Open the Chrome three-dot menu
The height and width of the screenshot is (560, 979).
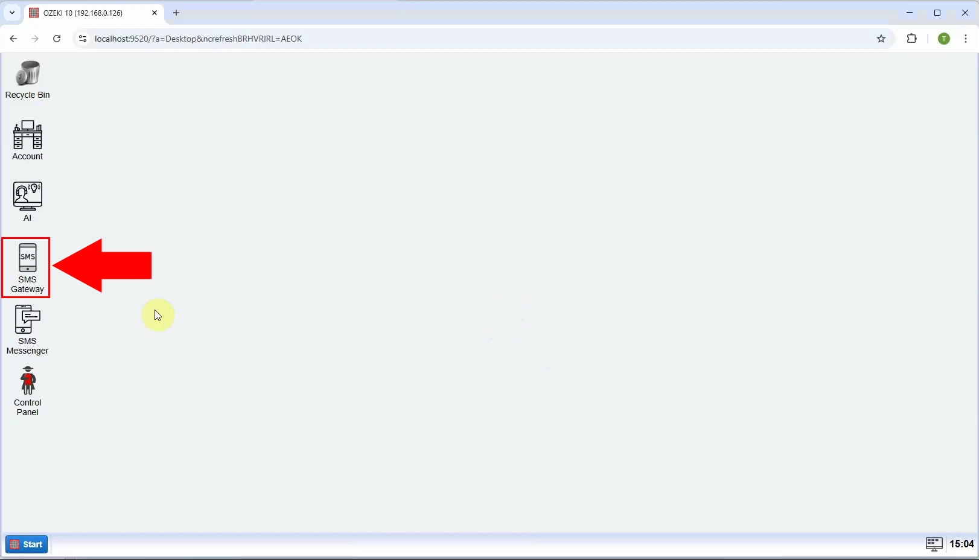pyautogui.click(x=966, y=39)
